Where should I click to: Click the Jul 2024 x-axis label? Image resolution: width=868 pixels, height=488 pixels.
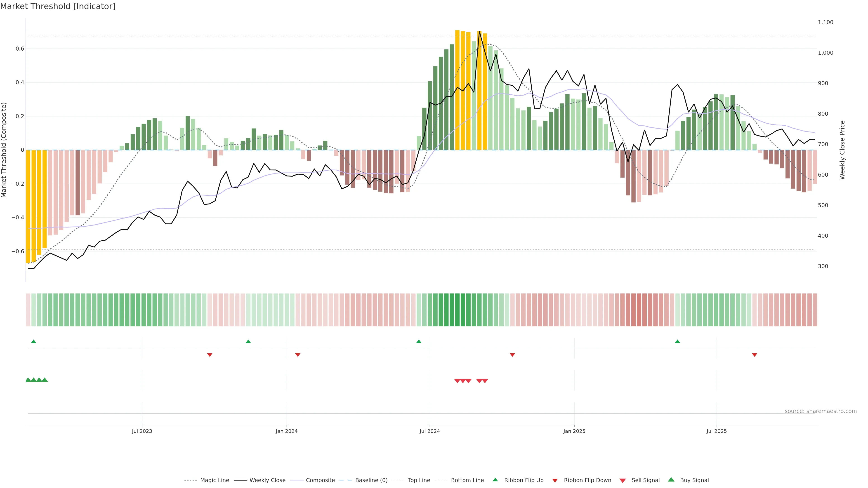pyautogui.click(x=430, y=431)
